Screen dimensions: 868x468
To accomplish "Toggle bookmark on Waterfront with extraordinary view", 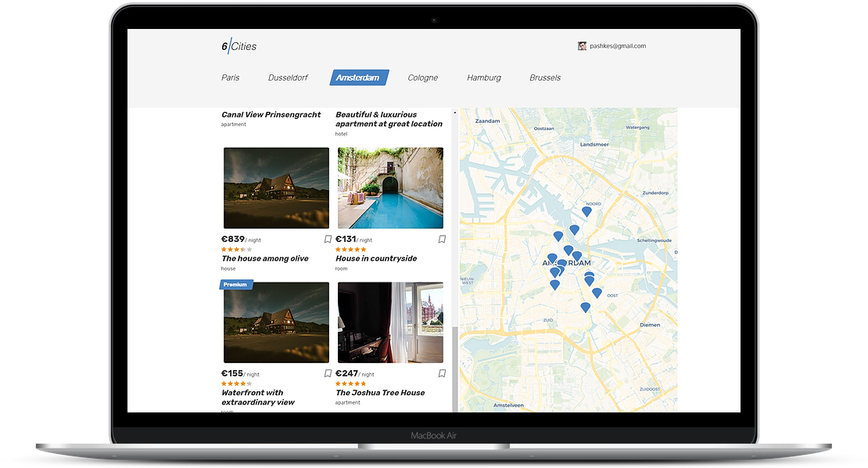I will [x=328, y=373].
